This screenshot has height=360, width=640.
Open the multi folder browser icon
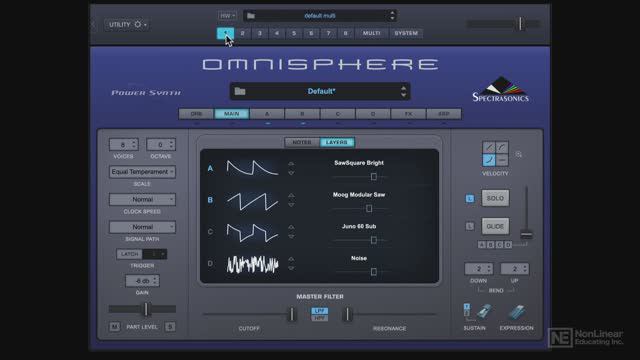[251, 16]
